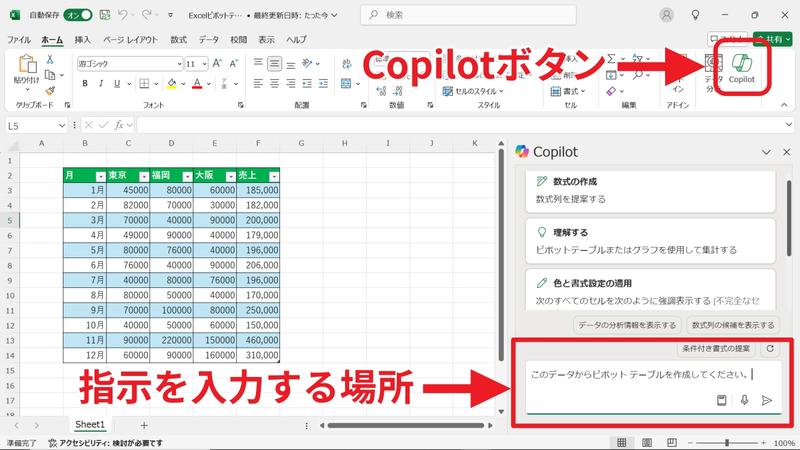
Task: Click the Save icon in title bar
Action: pos(105,15)
